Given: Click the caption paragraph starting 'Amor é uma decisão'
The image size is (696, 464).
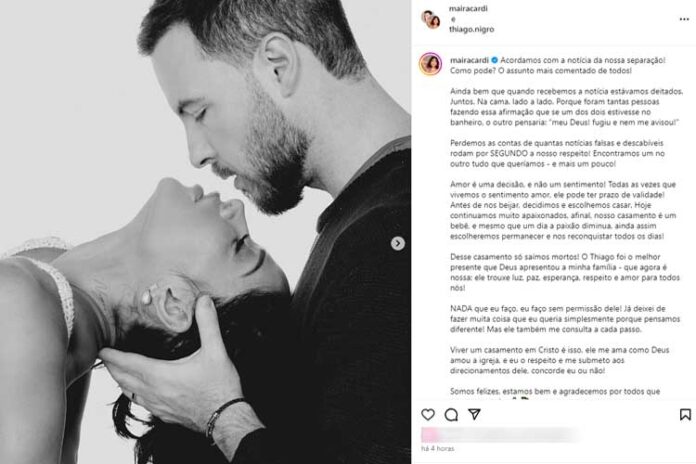Looking at the screenshot, I should (x=563, y=210).
